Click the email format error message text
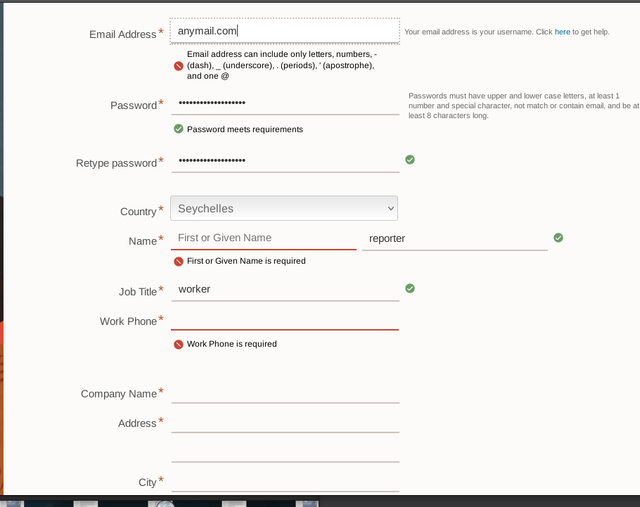The width and height of the screenshot is (640, 507). point(282,65)
